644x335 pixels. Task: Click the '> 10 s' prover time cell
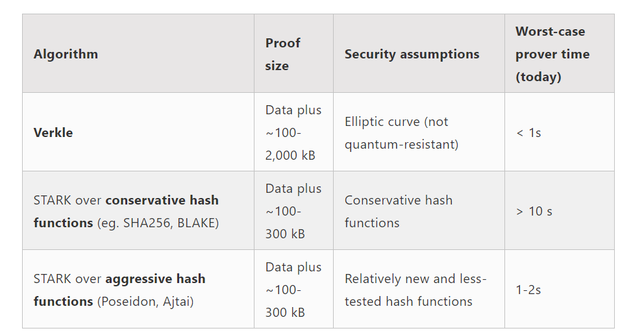[560, 210]
